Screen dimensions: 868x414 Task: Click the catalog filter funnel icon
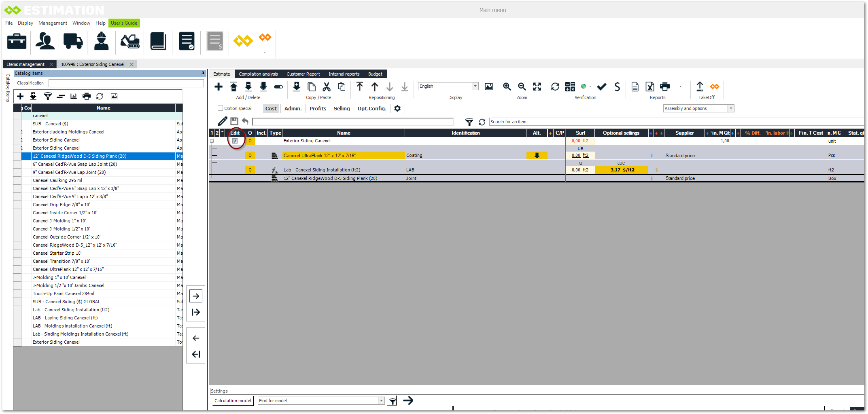tap(48, 96)
